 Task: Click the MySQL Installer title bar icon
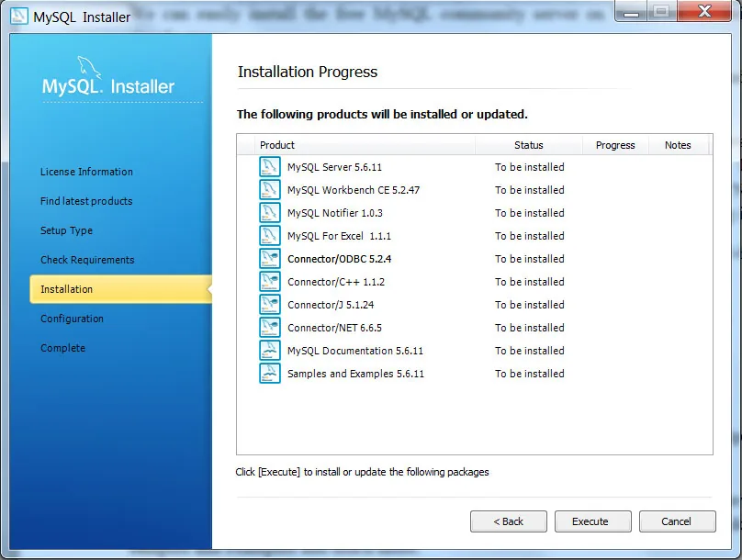point(19,17)
